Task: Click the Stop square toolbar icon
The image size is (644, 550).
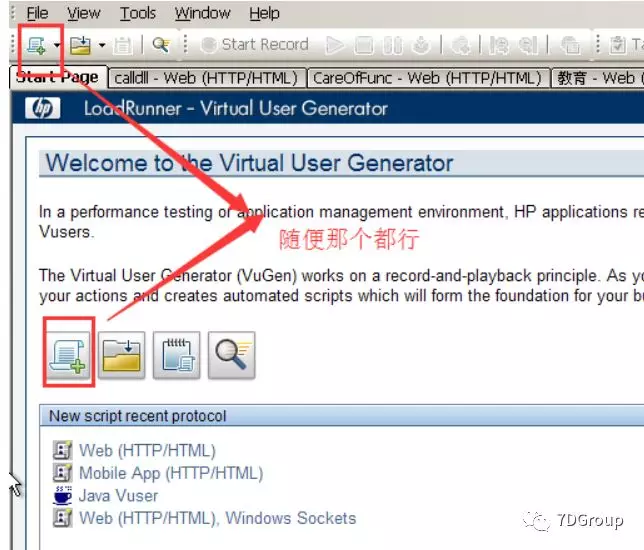Action: tap(364, 45)
